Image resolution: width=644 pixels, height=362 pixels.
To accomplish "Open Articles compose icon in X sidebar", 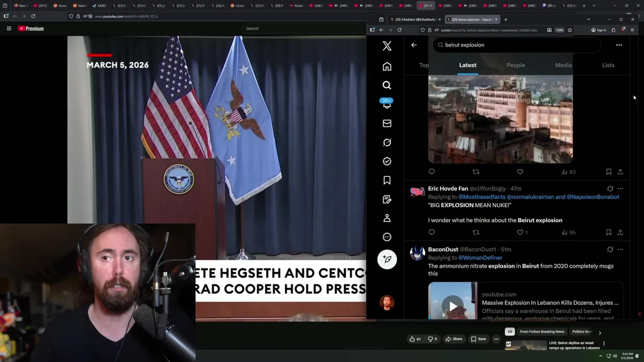I will [x=387, y=200].
